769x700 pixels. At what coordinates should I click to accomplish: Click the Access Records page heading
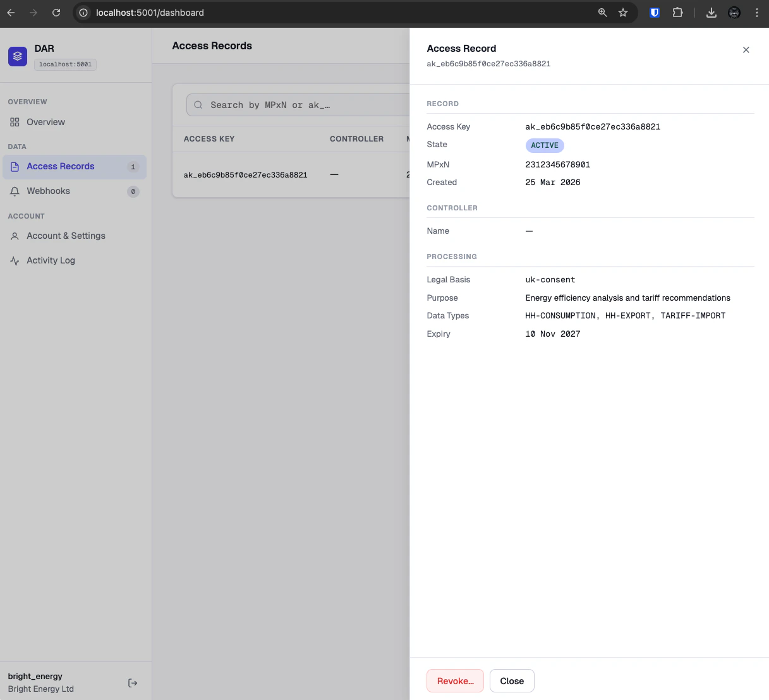click(212, 46)
